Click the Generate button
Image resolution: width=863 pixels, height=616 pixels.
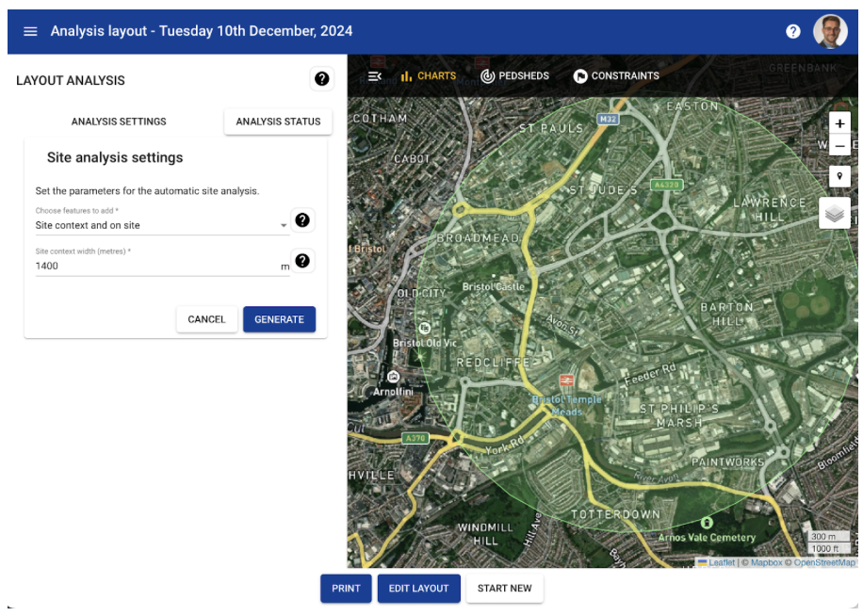(279, 319)
